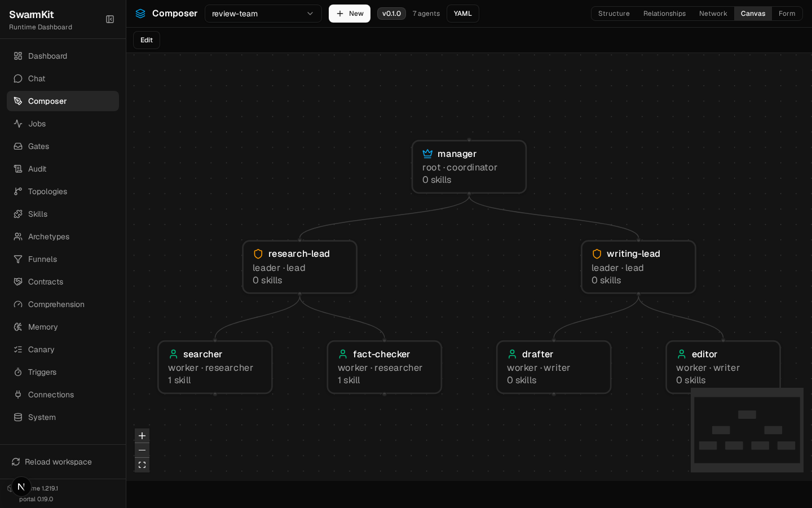Open the Archetypes page
The image size is (812, 508).
tap(63, 237)
